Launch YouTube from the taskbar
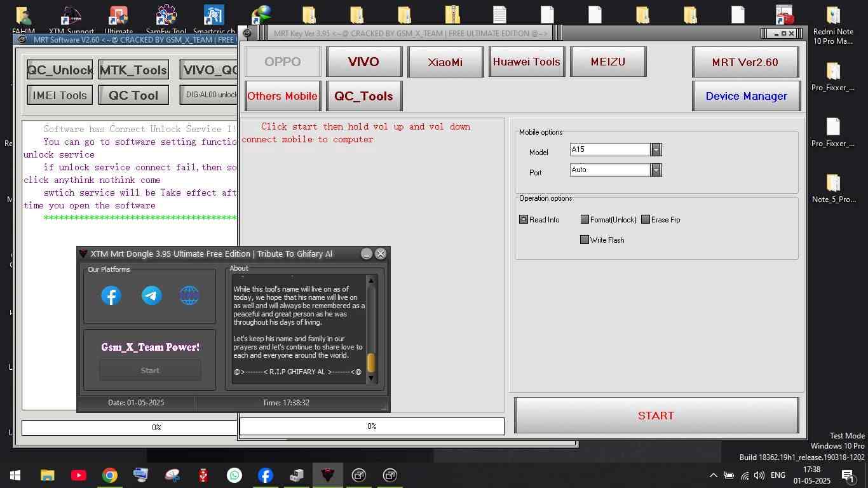 (x=79, y=475)
